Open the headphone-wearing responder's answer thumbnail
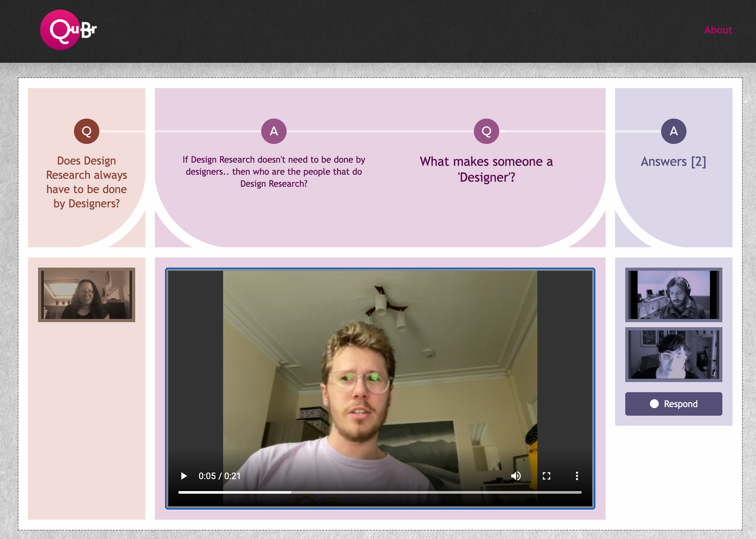The height and width of the screenshot is (539, 756). tap(673, 295)
